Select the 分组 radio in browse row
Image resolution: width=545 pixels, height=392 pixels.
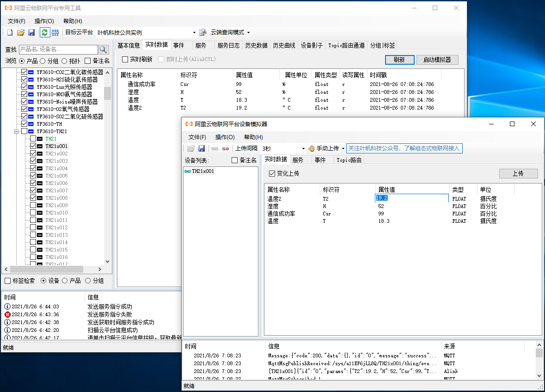(x=43, y=61)
